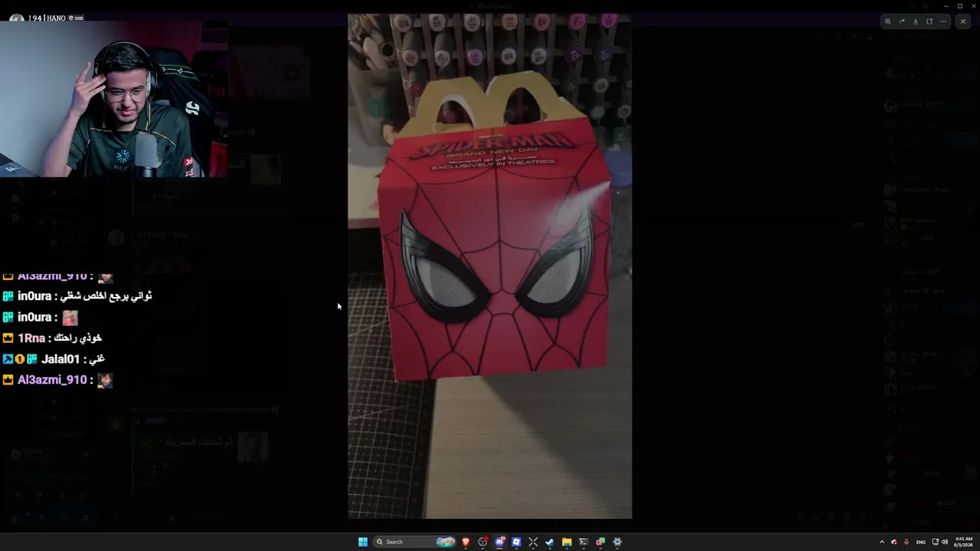Click the chat username Jalal01
This screenshot has width=980, height=551.
[x=60, y=359]
